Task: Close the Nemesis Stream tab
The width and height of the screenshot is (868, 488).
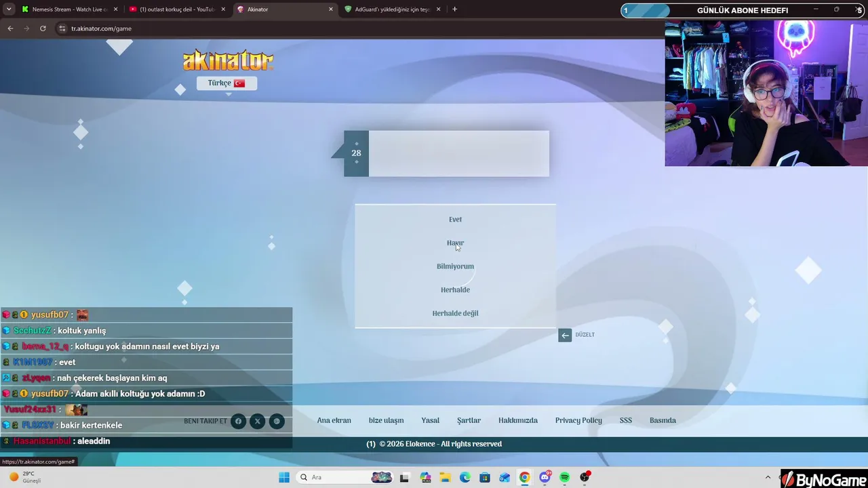Action: click(x=115, y=9)
